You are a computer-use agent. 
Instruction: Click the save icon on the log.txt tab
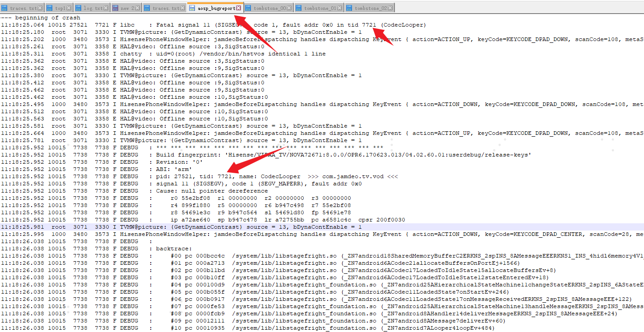(78, 7)
